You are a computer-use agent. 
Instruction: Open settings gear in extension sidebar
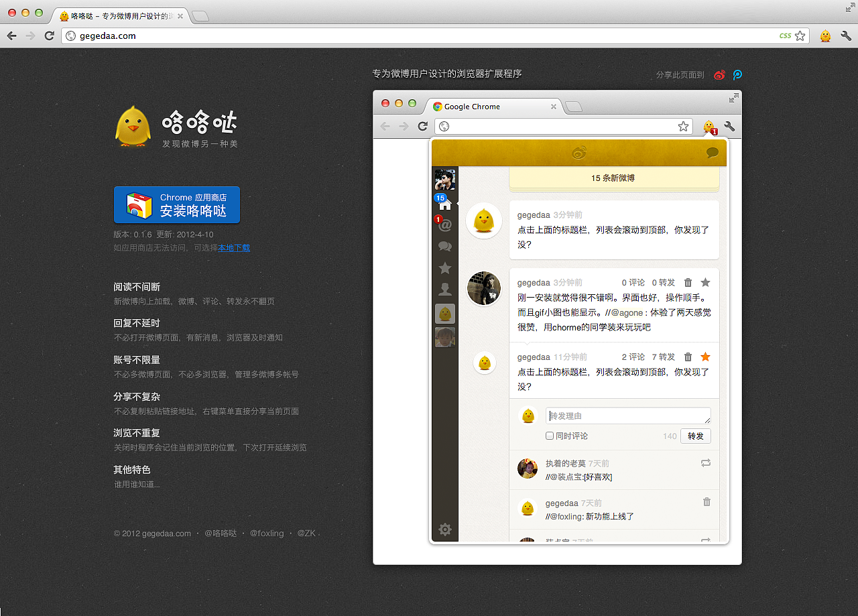click(x=444, y=530)
